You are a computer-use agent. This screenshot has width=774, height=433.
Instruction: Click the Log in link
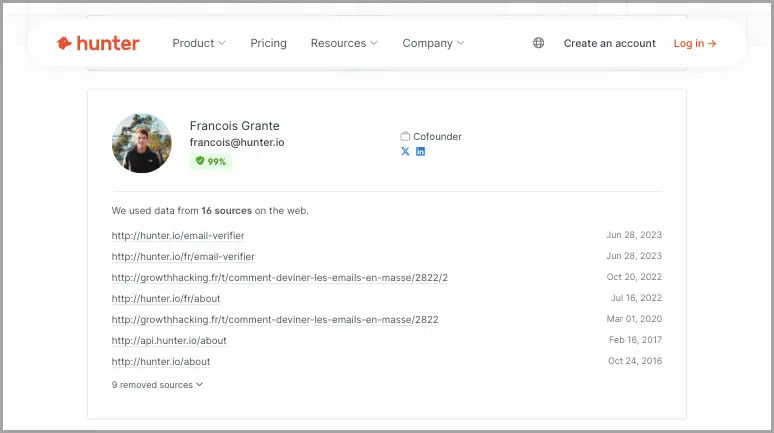695,43
